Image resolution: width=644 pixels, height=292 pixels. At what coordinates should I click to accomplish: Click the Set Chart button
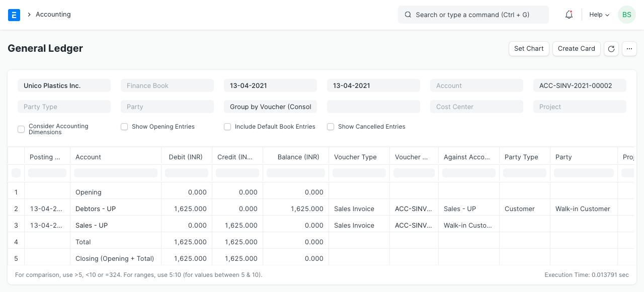(529, 49)
